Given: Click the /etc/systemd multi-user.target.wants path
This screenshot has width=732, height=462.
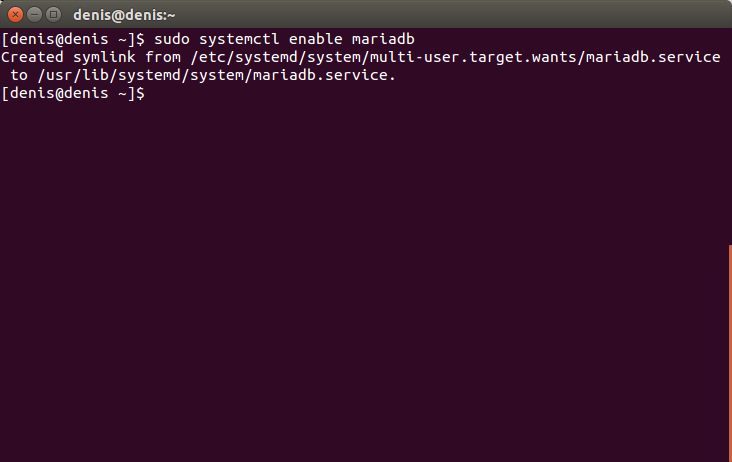Looking at the screenshot, I should coord(456,57).
